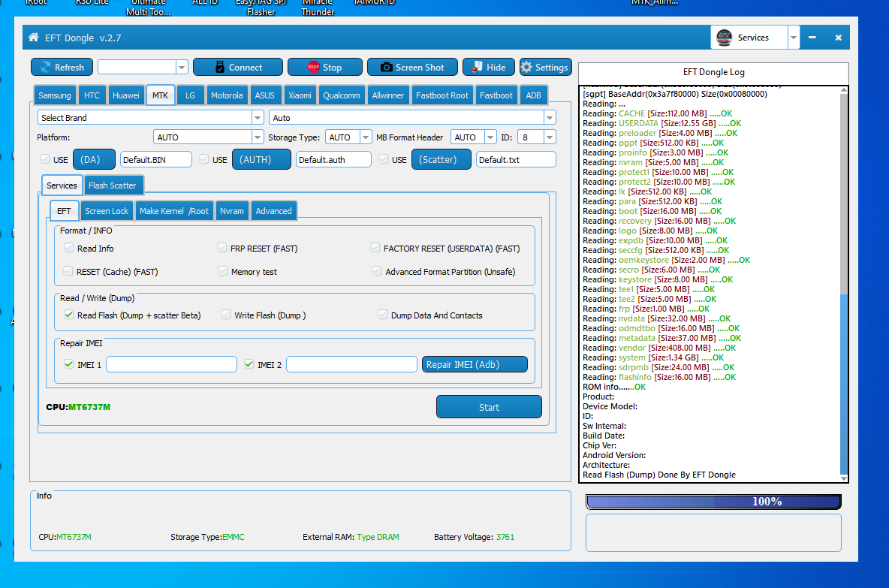Toggle the IMEI 1 checkbox
889x588 pixels.
point(68,364)
